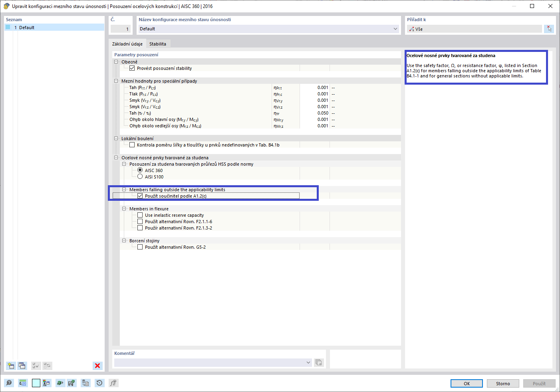560x392 pixels.
Task: Click the fx formula view icon
Action: point(113,383)
